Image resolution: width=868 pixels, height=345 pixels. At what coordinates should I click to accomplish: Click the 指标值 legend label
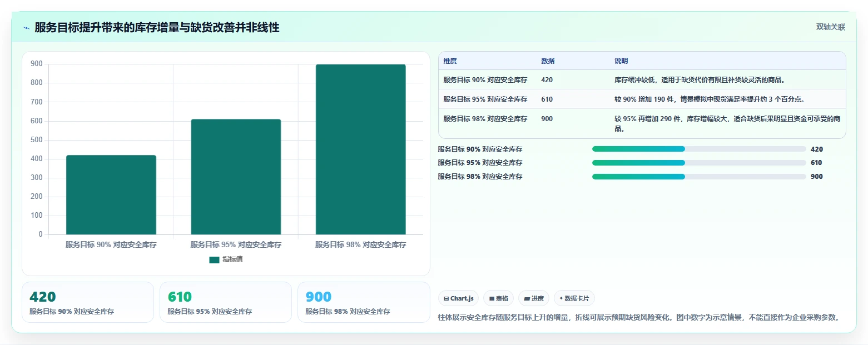(232, 259)
